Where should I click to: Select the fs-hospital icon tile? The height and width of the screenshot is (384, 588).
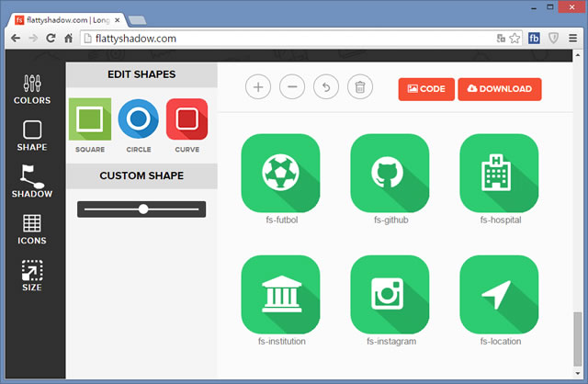pos(499,174)
